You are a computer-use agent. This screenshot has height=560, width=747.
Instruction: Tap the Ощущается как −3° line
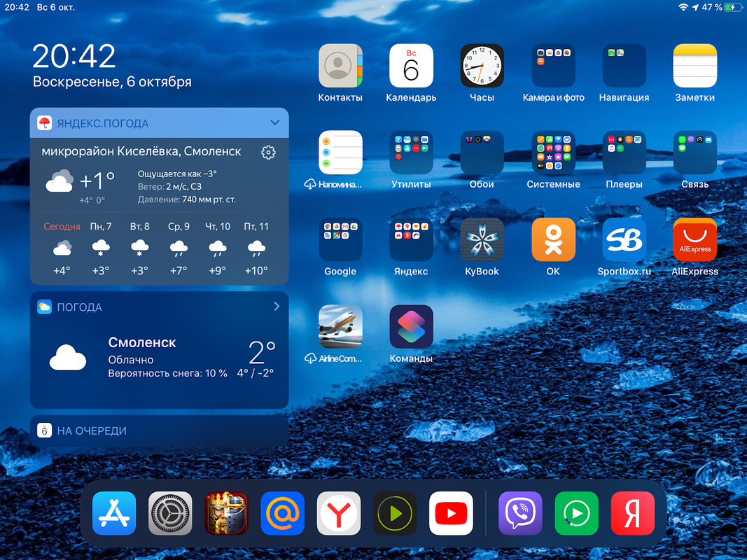pyautogui.click(x=177, y=174)
